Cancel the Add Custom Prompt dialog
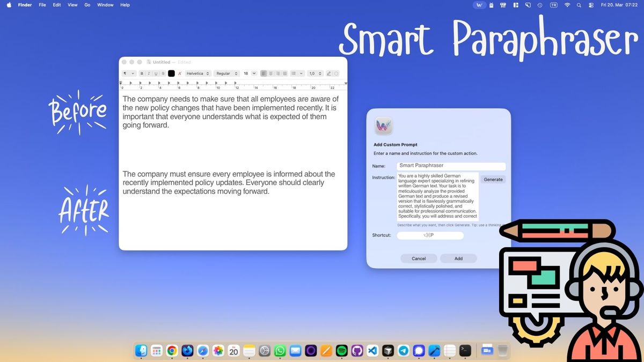 419,258
